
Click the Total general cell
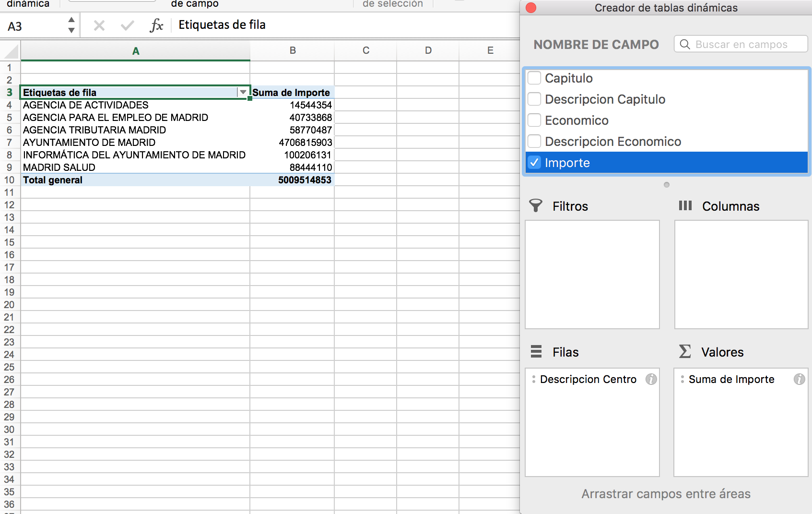point(135,179)
